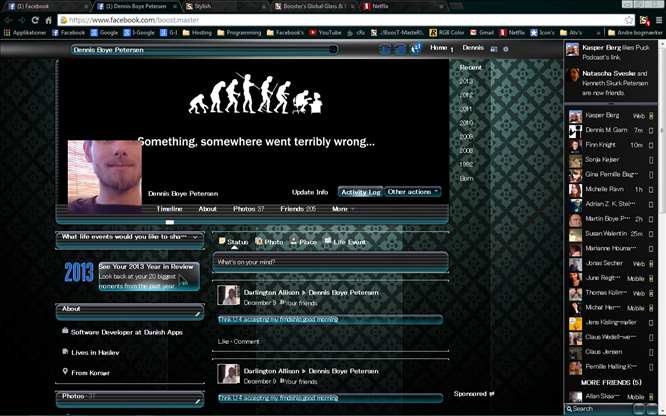
Task: Open the Stylish extension icon in the toolbar
Action: pos(644,20)
